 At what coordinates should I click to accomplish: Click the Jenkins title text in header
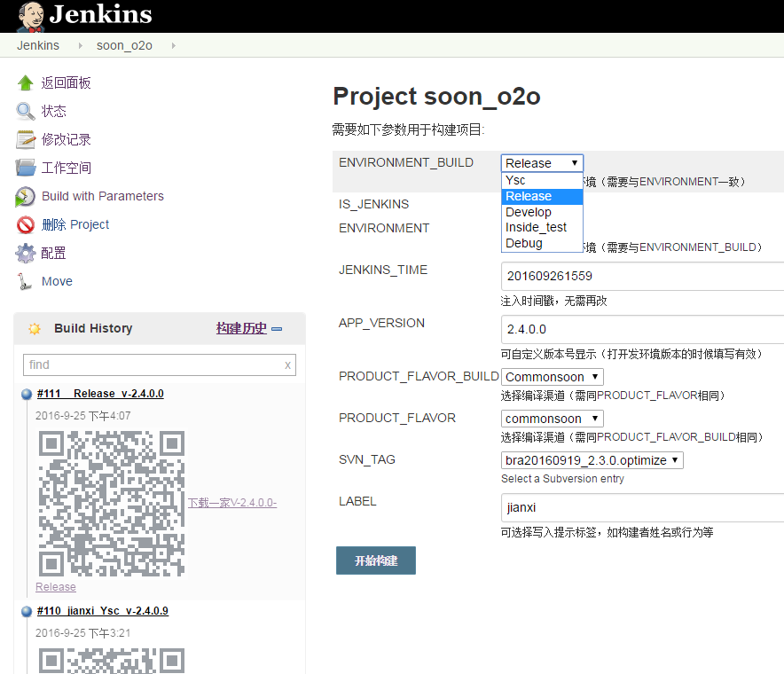[100, 14]
